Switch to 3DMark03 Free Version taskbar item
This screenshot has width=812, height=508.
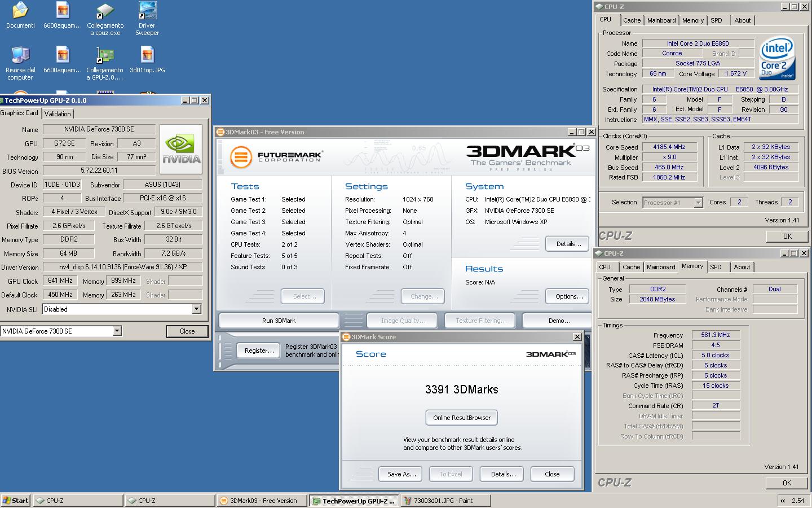(262, 501)
